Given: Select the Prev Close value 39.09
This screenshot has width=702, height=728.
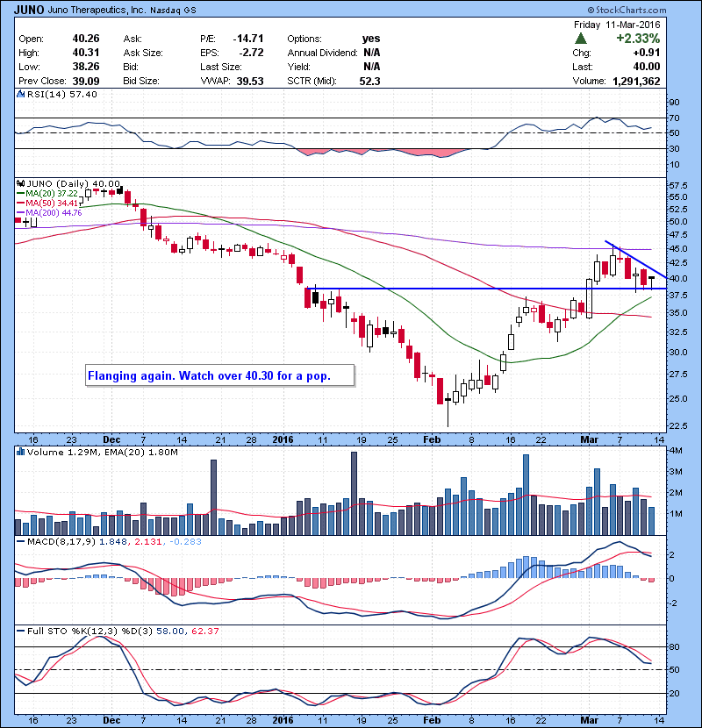Looking at the screenshot, I should click(86, 81).
